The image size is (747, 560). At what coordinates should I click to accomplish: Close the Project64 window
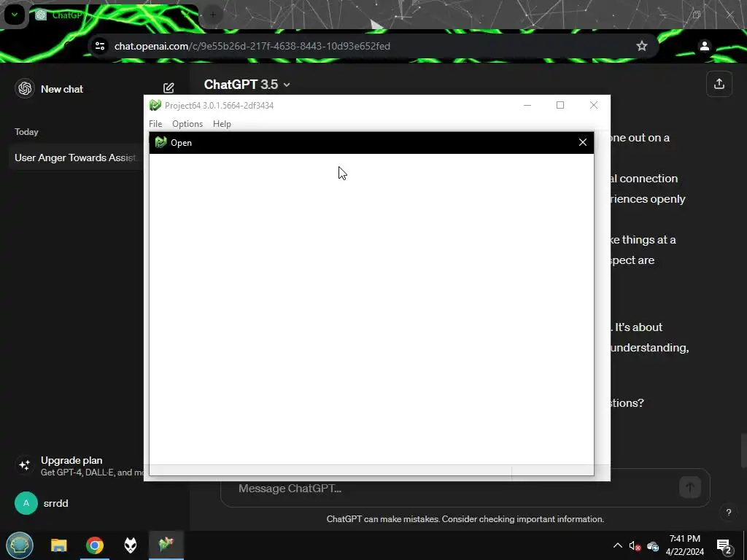[594, 105]
